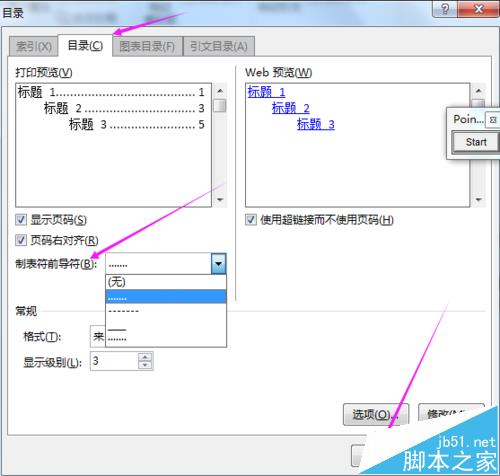Click the 标题 1 link in Web preview
This screenshot has height=476, width=500.
click(266, 92)
